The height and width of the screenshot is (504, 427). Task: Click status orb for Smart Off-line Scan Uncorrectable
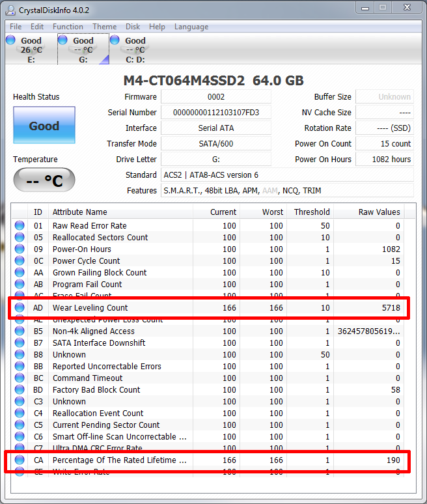click(x=20, y=436)
